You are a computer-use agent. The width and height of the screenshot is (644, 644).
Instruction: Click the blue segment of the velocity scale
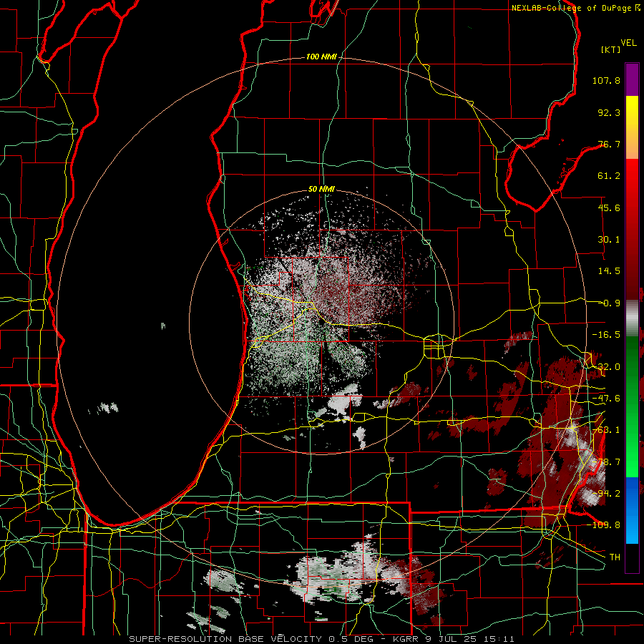point(632,510)
